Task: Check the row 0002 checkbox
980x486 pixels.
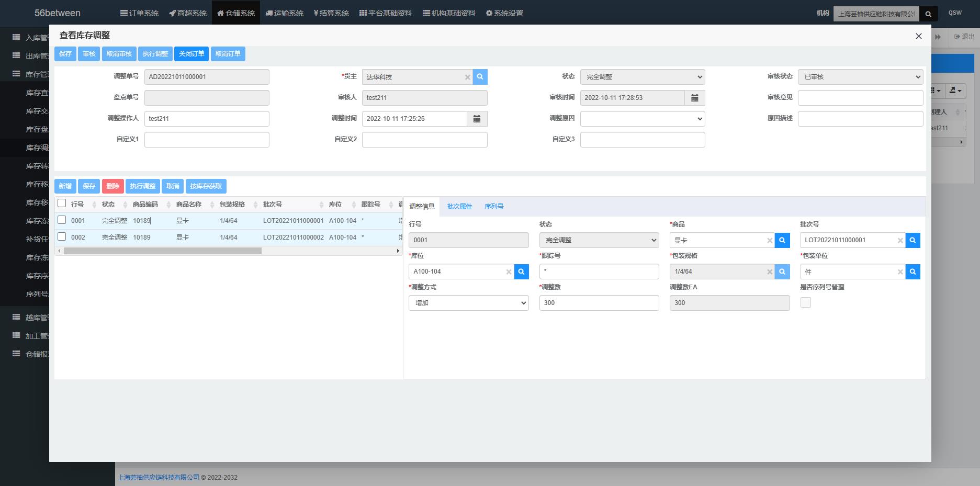Action: [x=62, y=236]
